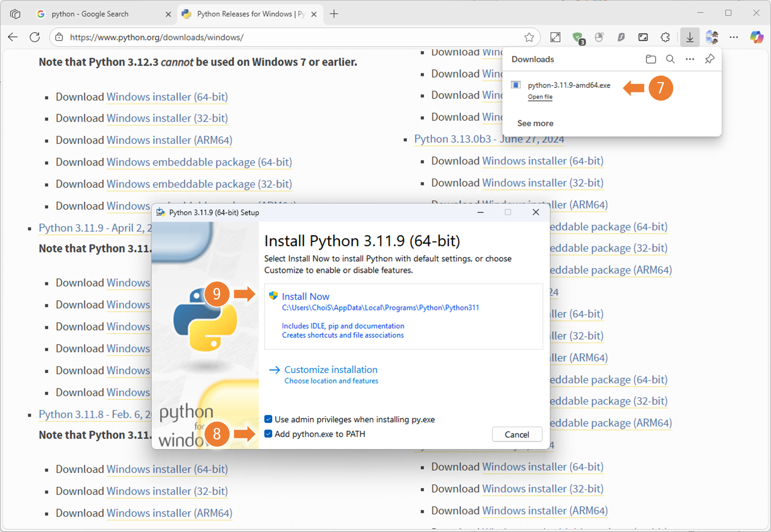Image resolution: width=771 pixels, height=532 pixels.
Task: Click Windows installer (ARM64) under Python 3.11.8
Action: click(x=169, y=513)
